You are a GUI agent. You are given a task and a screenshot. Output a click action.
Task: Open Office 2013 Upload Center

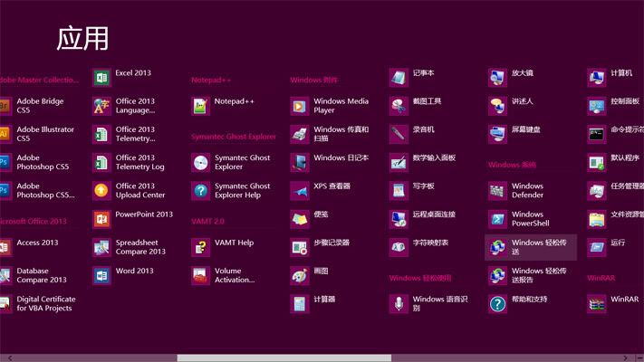click(x=130, y=191)
